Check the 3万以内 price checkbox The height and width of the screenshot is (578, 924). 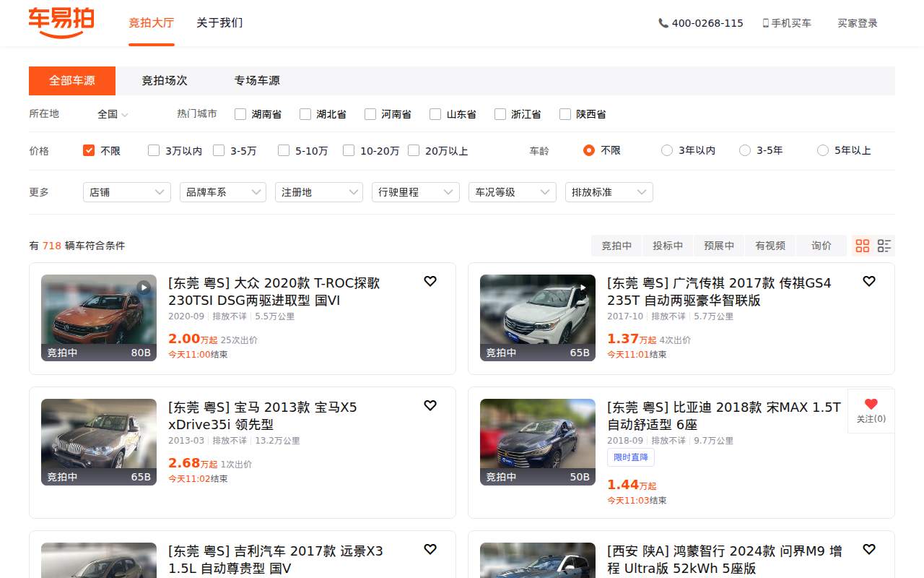[154, 150]
